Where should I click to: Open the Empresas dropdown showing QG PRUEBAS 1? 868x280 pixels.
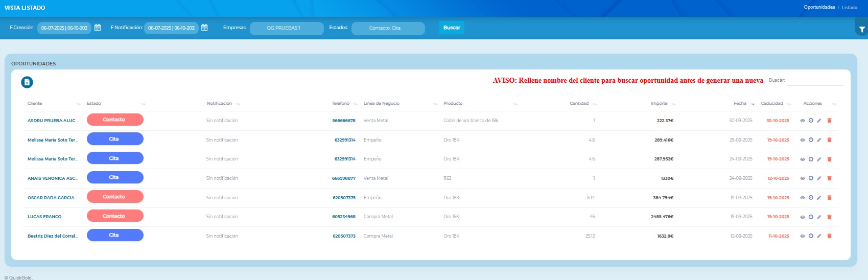tap(286, 28)
